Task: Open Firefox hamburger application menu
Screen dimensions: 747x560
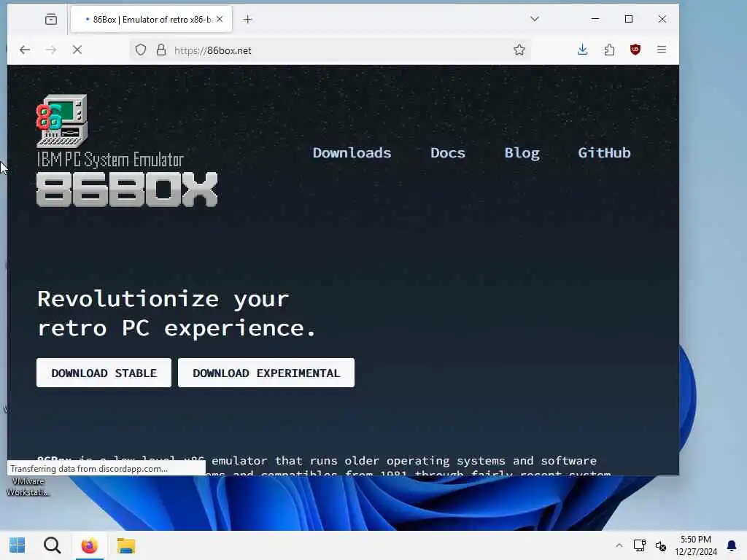Action: pyautogui.click(x=662, y=50)
